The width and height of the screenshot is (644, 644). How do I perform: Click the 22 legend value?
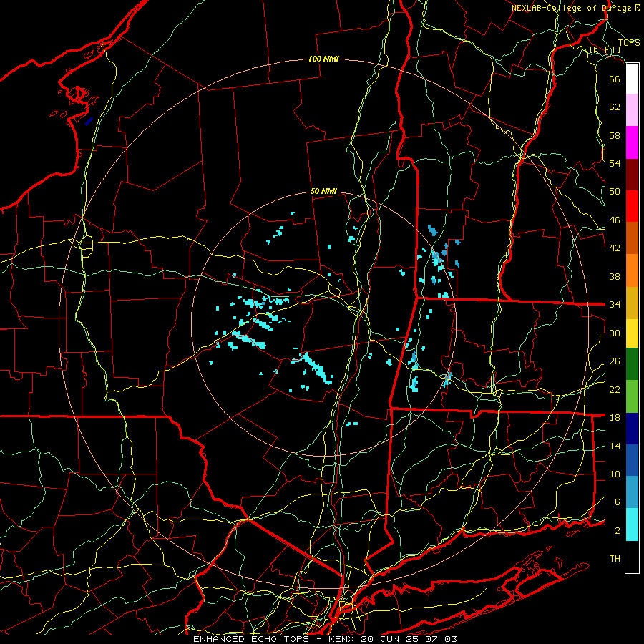point(615,389)
